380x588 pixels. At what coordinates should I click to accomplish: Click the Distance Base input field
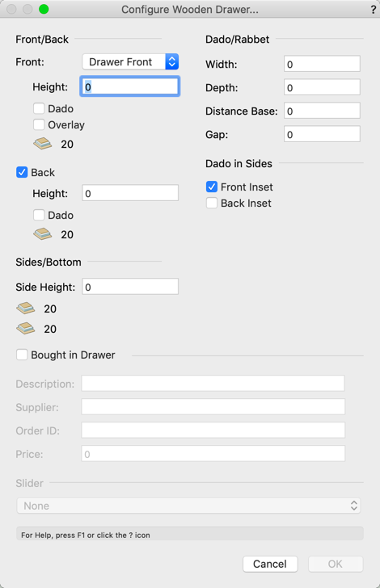pyautogui.click(x=322, y=111)
